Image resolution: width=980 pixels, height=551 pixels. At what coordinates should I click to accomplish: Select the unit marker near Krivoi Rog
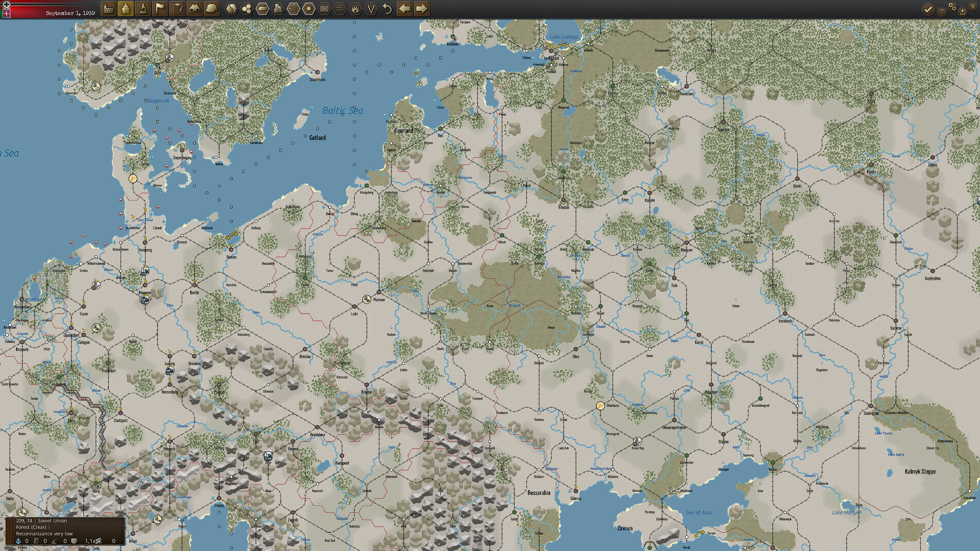click(637, 441)
